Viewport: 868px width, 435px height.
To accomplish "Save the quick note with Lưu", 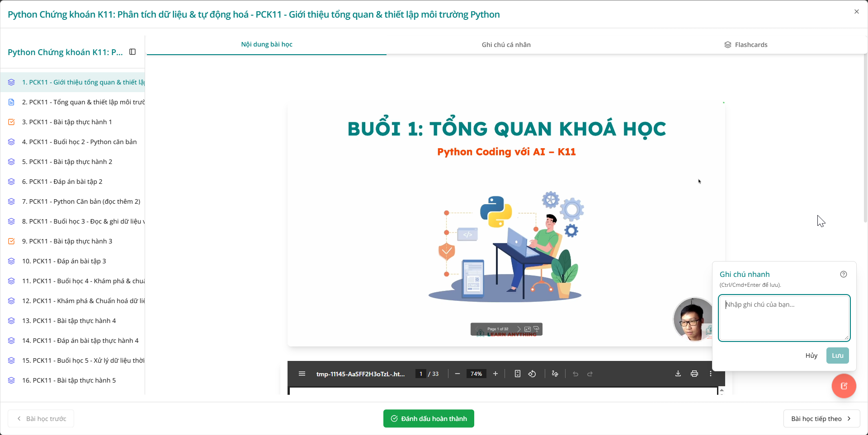I will (x=837, y=355).
